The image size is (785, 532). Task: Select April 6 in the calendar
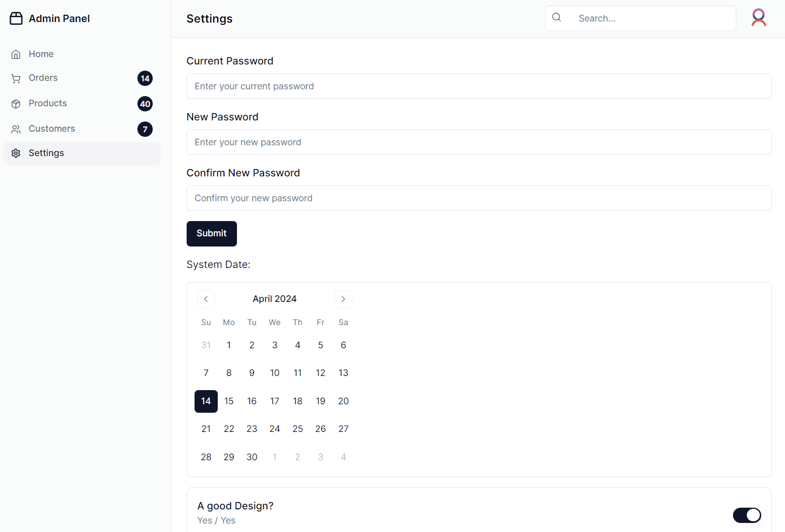tap(343, 345)
